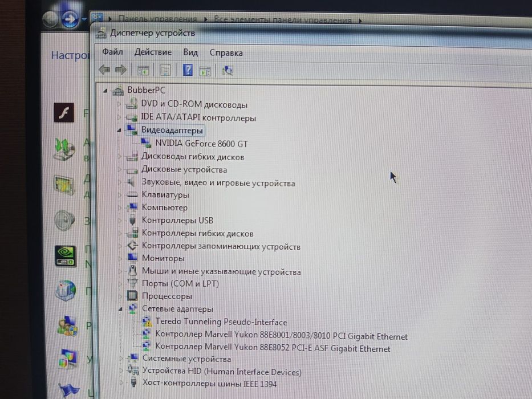Click the DVD drive icon beside DVD и CD-ROM
This screenshot has height=399, width=532.
132,104
